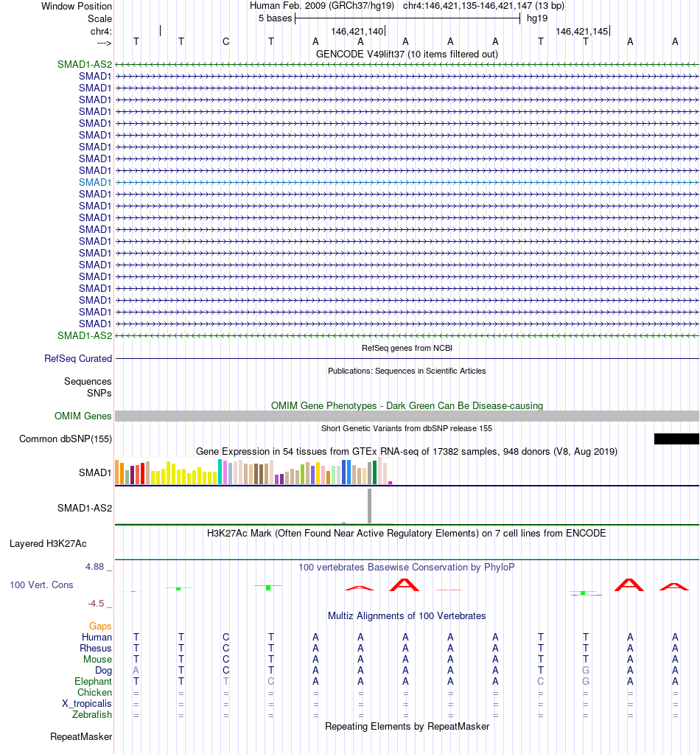Click SMAD1-AS2 label just above RefSeq genes title
This screenshot has height=754, width=700.
point(85,335)
